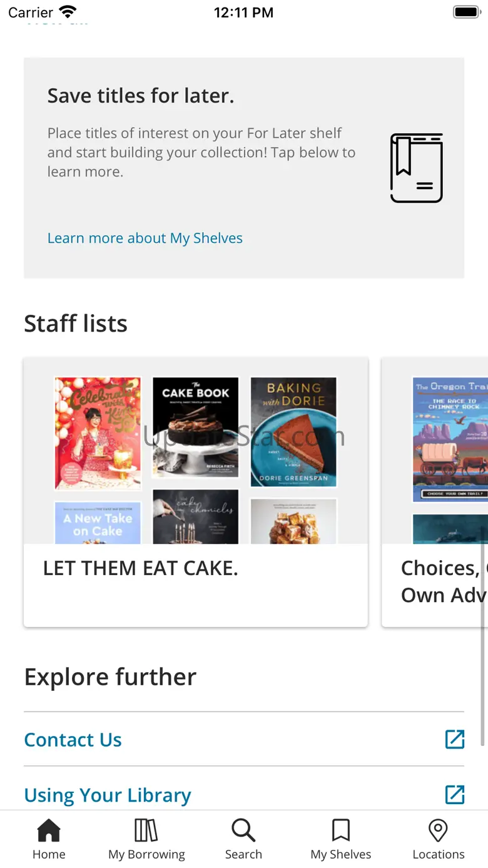This screenshot has height=868, width=488.
Task: Tap external link icon beside Contact Us
Action: coord(455,739)
